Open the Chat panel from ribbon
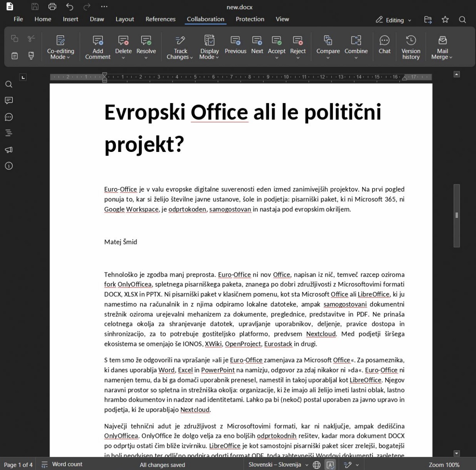Viewport: 476px width, 470px height. click(384, 44)
